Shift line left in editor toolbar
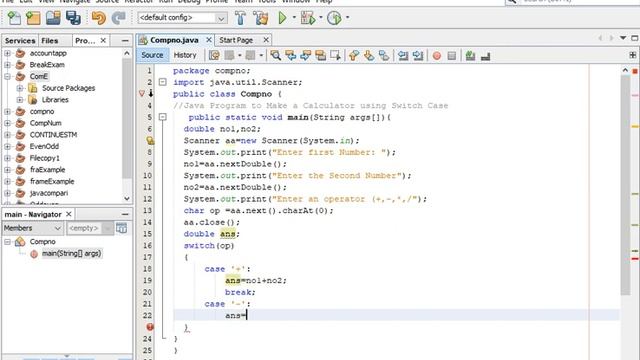This screenshot has height=360, width=640. pos(403,56)
